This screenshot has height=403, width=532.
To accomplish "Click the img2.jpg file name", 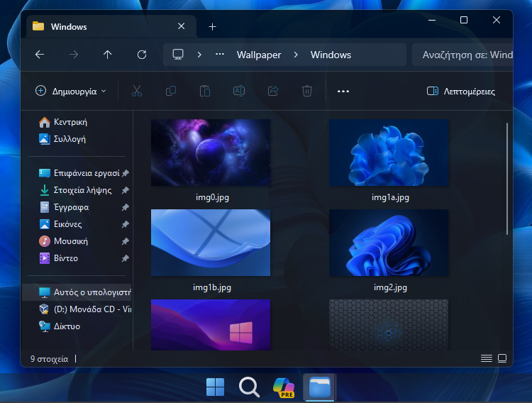I will [391, 287].
